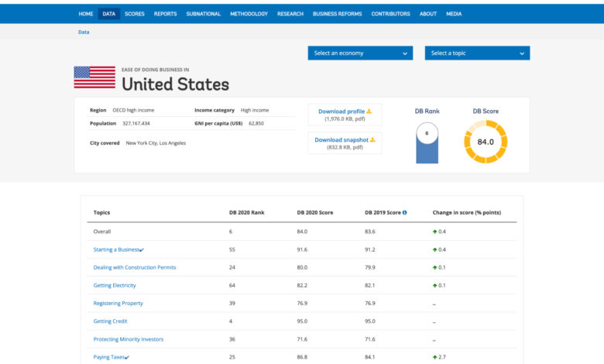Click the DB Score donut chart showing 84.0
604x364 pixels.
(x=486, y=142)
